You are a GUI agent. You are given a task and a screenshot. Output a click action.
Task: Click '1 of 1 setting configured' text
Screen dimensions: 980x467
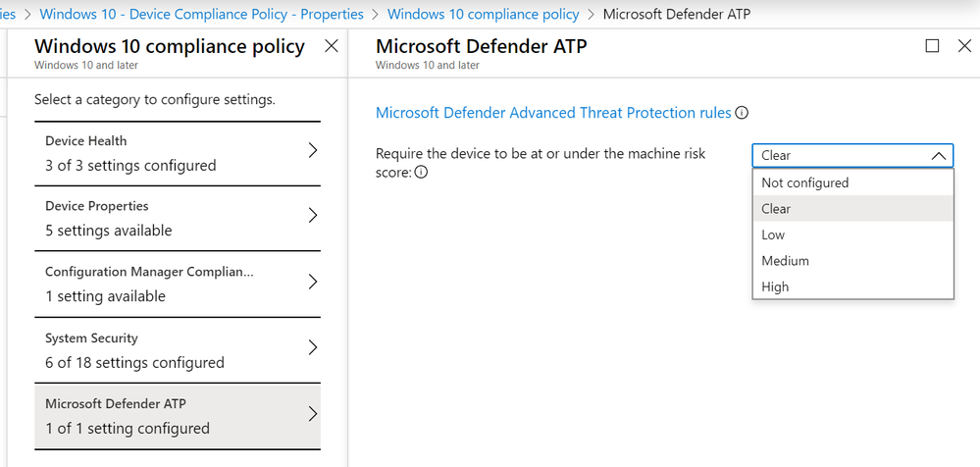(127, 428)
